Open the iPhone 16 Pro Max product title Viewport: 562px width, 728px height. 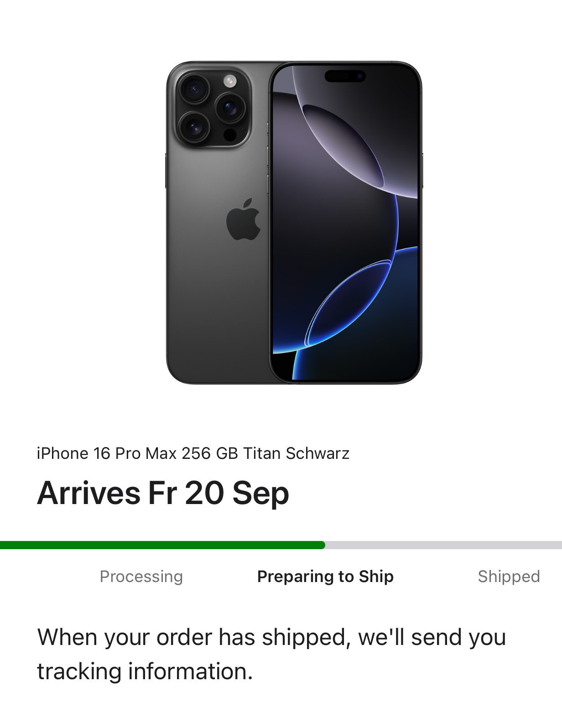click(193, 453)
